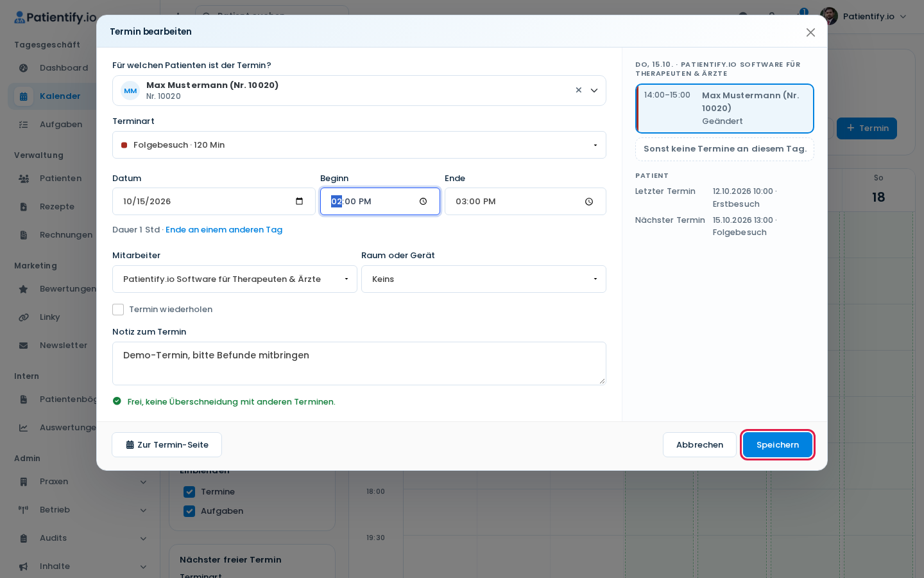The height and width of the screenshot is (578, 924).
Task: Click the Abbrechen button
Action: 699,445
